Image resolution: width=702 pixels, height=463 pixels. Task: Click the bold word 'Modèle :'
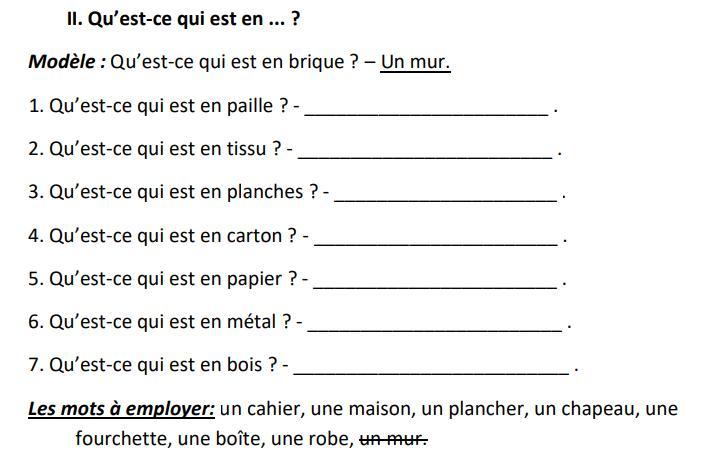(67, 62)
